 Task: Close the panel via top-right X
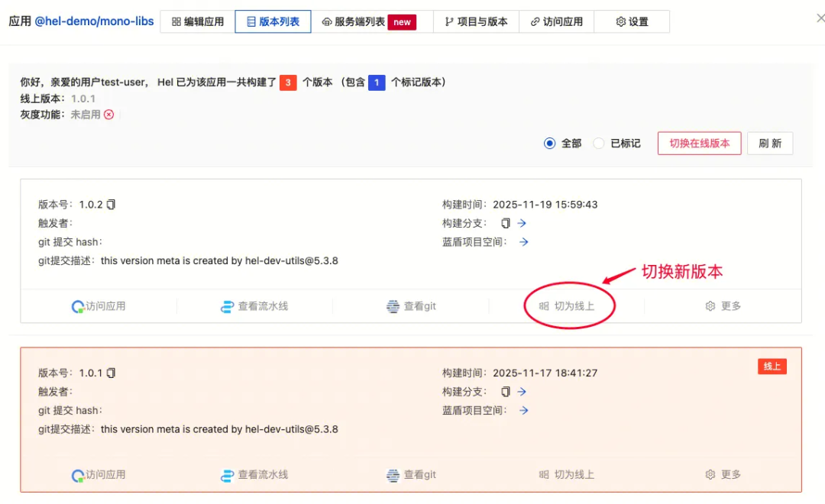tap(820, 17)
